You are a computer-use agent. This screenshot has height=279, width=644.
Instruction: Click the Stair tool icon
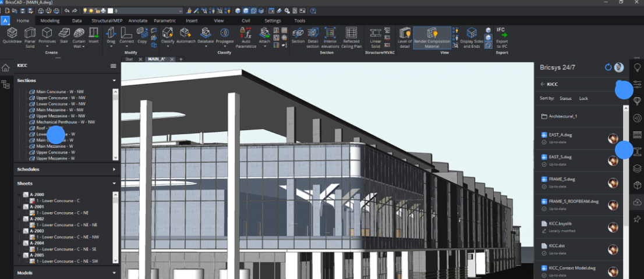pos(65,36)
